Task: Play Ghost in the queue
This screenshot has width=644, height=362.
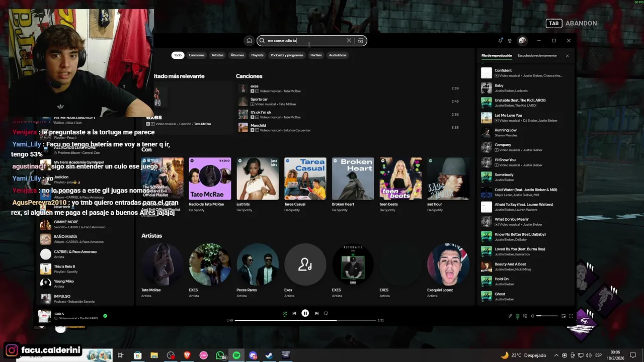Action: point(526,297)
